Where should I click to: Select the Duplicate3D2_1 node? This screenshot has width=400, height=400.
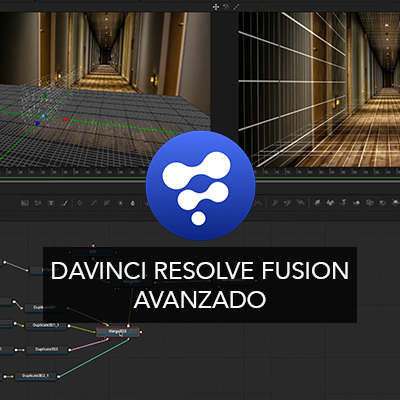[x=35, y=376]
